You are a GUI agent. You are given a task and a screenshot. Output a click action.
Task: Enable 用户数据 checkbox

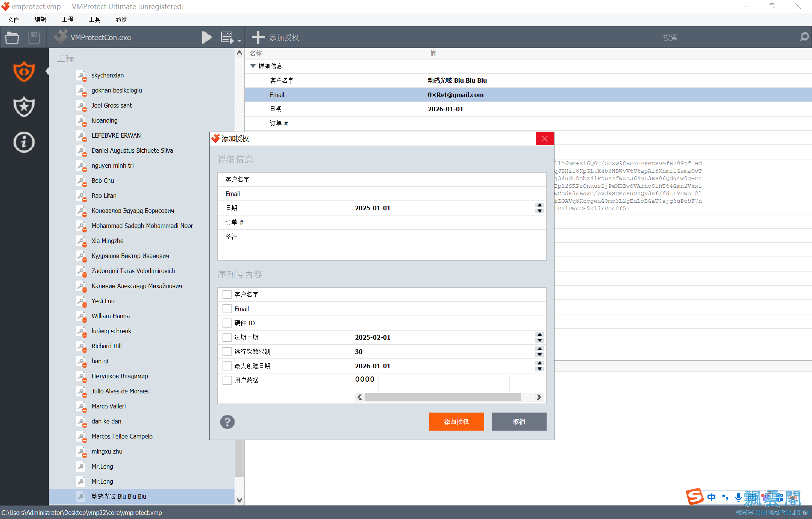click(227, 380)
